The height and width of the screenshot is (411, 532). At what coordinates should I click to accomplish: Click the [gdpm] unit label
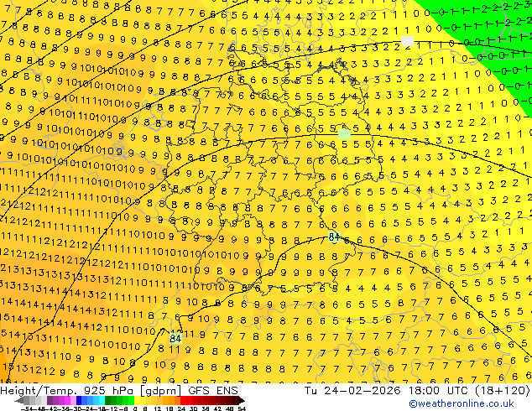[x=161, y=391]
